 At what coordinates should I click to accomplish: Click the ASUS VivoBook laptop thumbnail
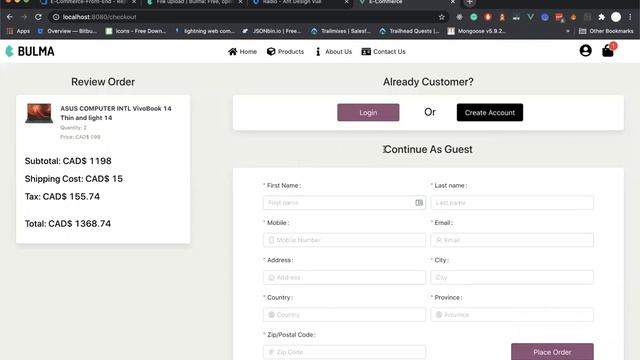(x=39, y=113)
